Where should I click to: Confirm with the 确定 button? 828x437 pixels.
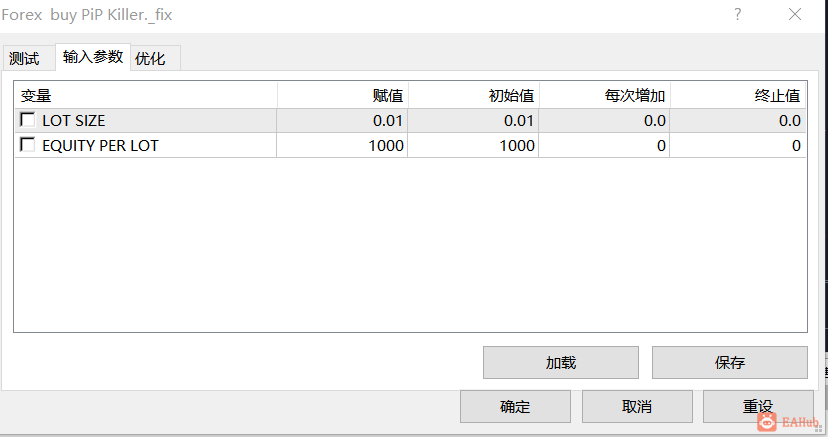click(x=515, y=406)
